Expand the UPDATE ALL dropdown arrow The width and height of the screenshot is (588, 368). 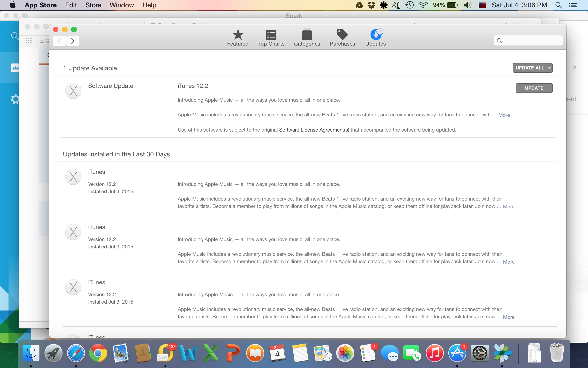click(x=549, y=68)
